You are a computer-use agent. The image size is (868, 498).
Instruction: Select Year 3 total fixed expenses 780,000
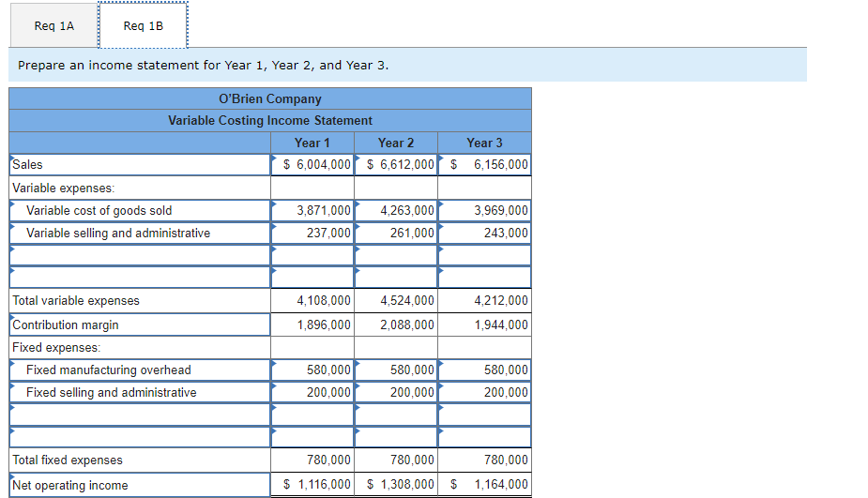[x=485, y=460]
